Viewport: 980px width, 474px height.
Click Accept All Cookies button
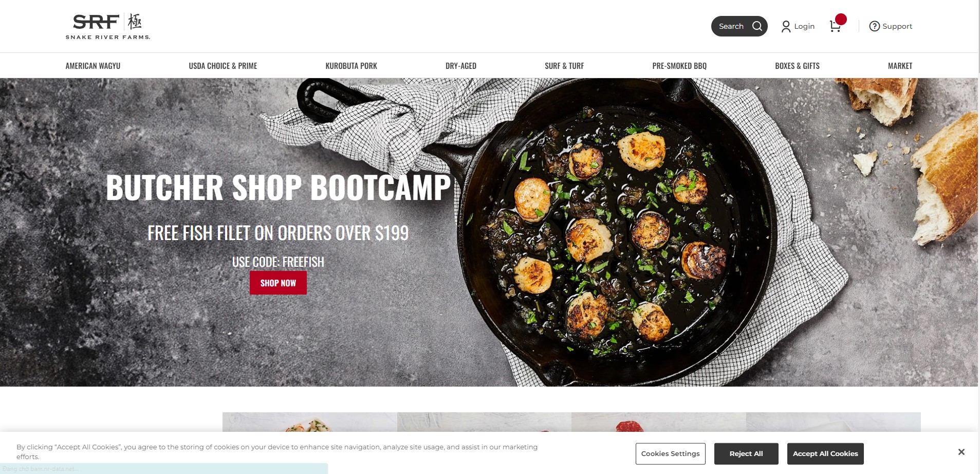pos(825,453)
